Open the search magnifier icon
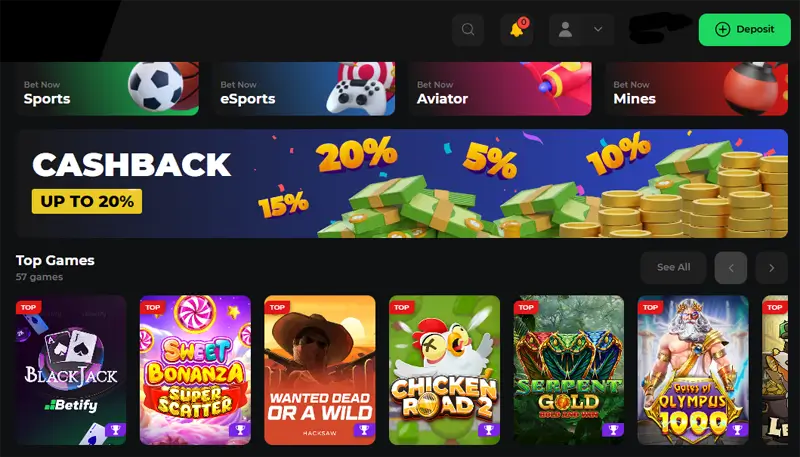The image size is (800, 457). [x=468, y=30]
